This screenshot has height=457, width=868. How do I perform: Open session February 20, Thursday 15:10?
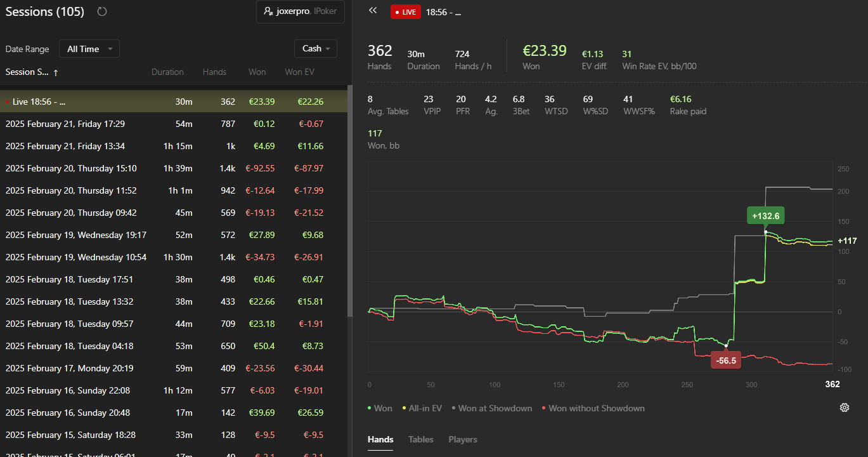point(174,168)
